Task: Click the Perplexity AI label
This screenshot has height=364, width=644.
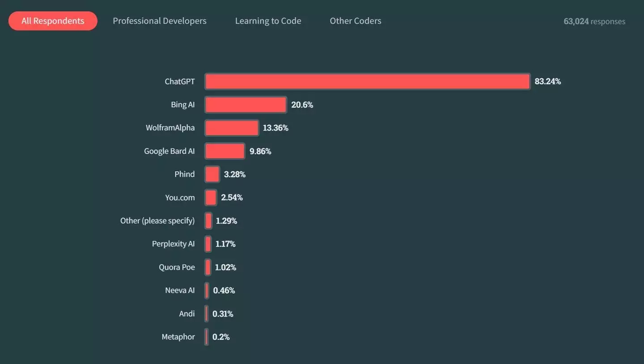Action: point(174,244)
